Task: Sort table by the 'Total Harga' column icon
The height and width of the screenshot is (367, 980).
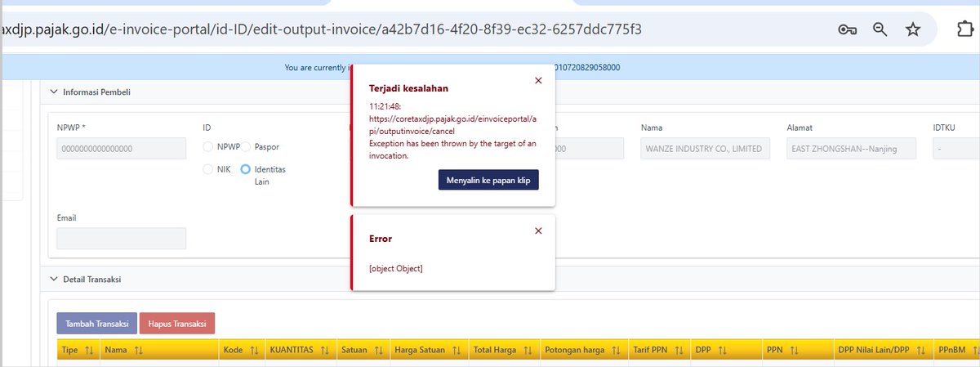Action: click(528, 350)
